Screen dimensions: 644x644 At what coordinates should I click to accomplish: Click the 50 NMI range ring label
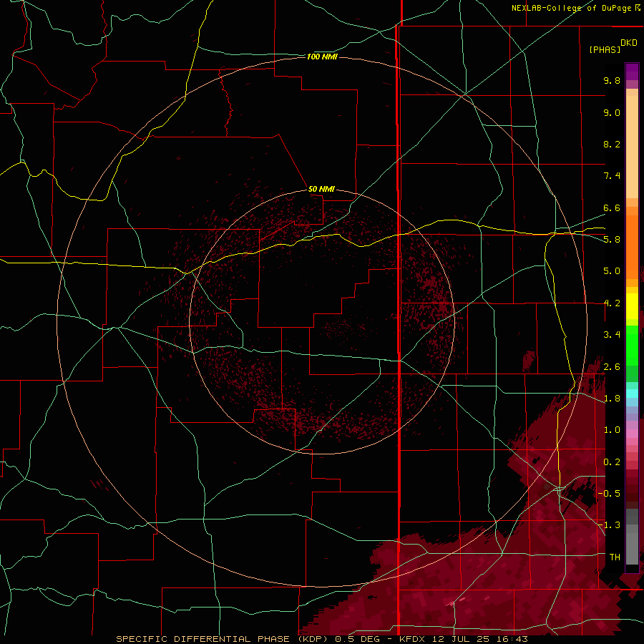pos(321,189)
